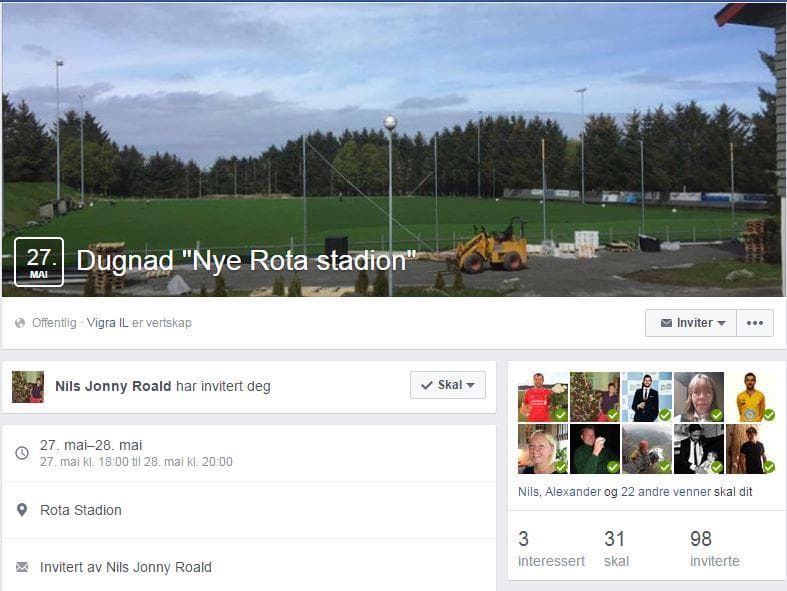Expand the Inviter dropdown arrow

pos(721,323)
